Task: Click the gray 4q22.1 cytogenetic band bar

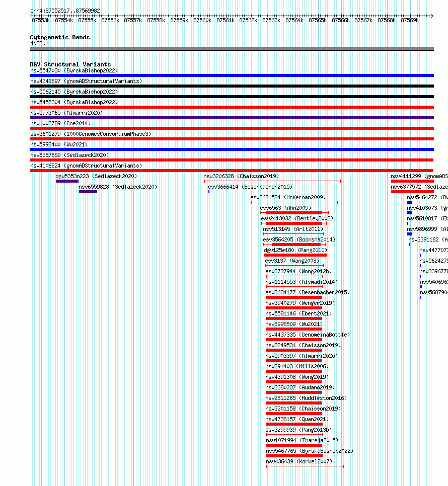Action: [232, 49]
